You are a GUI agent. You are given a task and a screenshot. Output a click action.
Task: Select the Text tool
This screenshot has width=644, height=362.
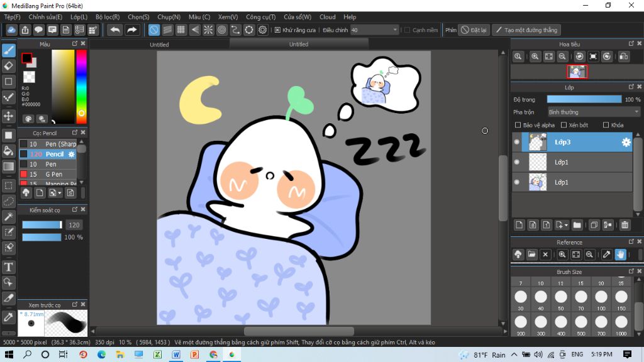tap(9, 267)
